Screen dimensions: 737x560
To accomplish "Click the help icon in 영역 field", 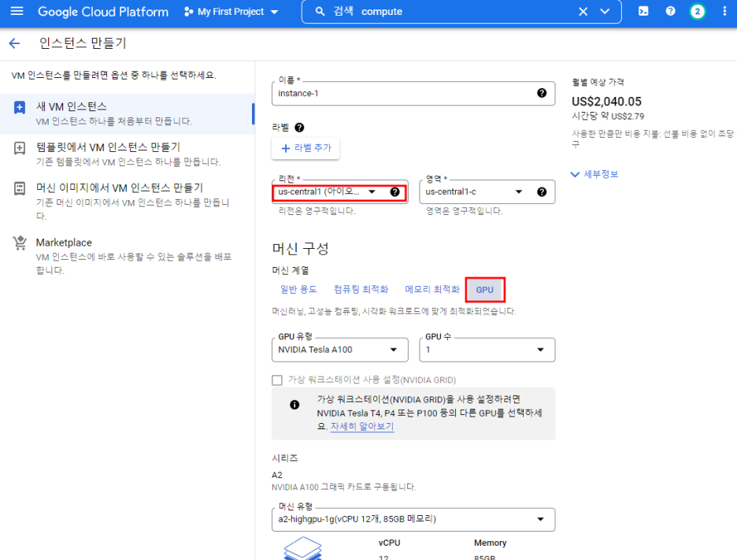I will pyautogui.click(x=542, y=192).
